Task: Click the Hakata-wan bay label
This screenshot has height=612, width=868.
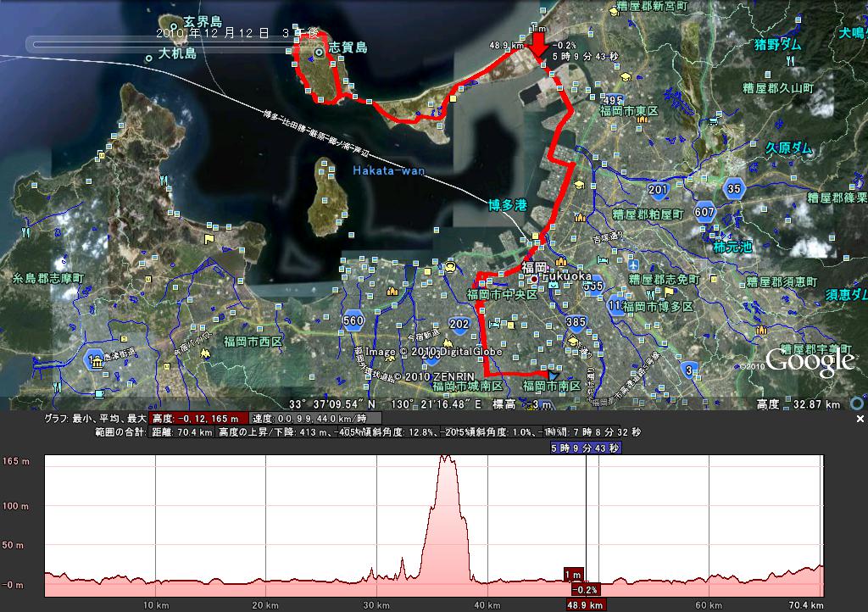Action: coord(388,170)
